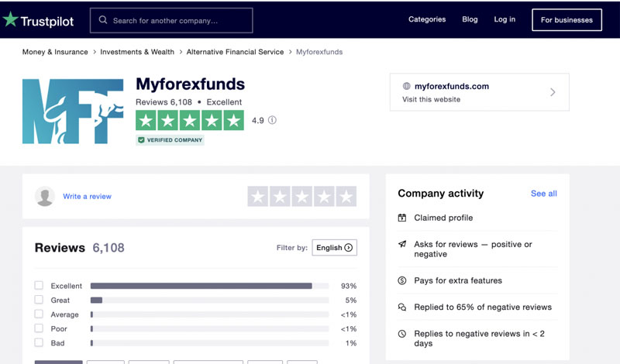
Task: Open the Categories menu
Action: coord(427,19)
